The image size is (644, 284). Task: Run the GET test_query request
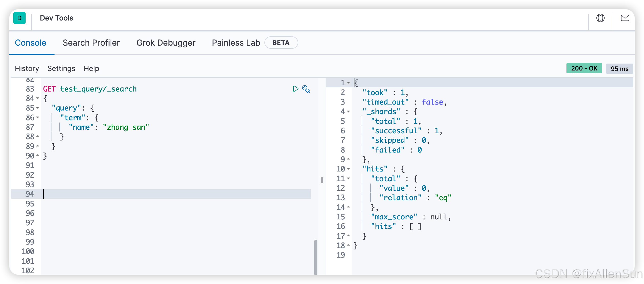click(x=296, y=89)
